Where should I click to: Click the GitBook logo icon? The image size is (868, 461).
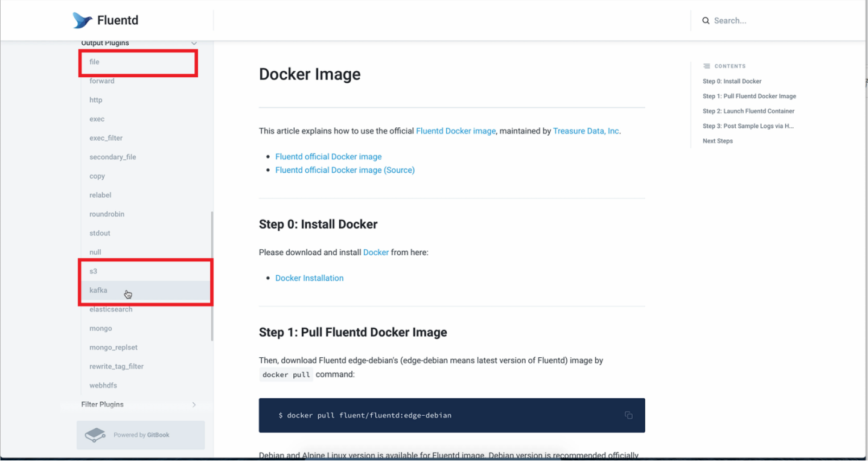point(95,435)
